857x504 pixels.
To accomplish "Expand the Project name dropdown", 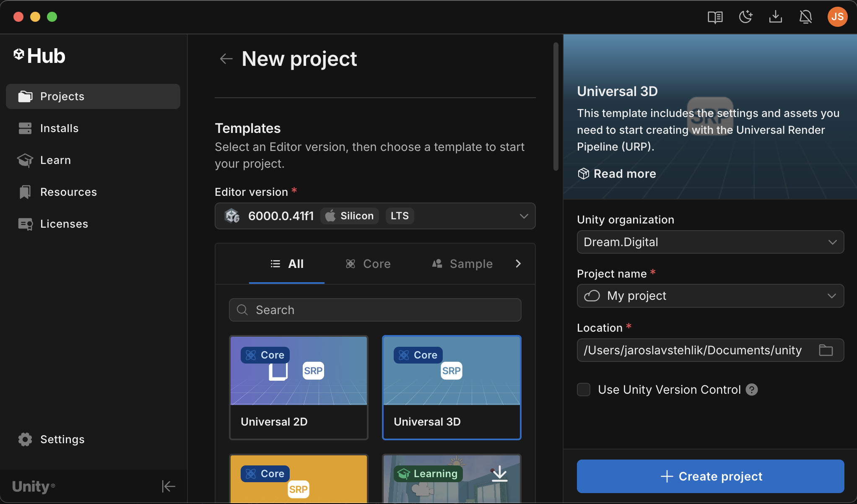I will (833, 296).
